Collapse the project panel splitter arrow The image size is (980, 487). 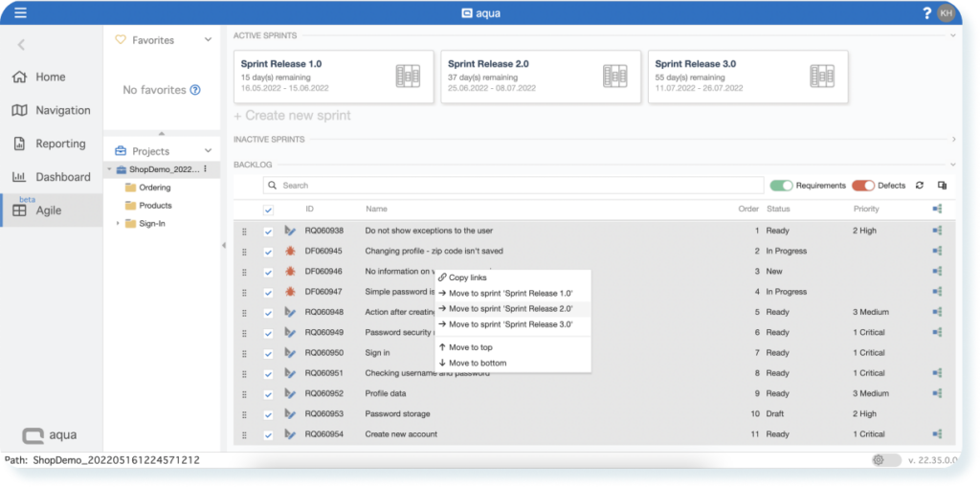(223, 246)
